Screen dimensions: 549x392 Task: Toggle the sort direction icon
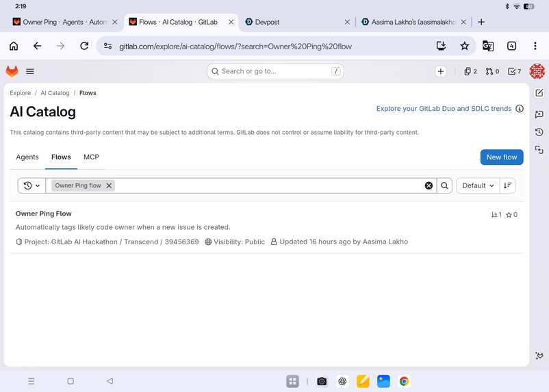(507, 185)
